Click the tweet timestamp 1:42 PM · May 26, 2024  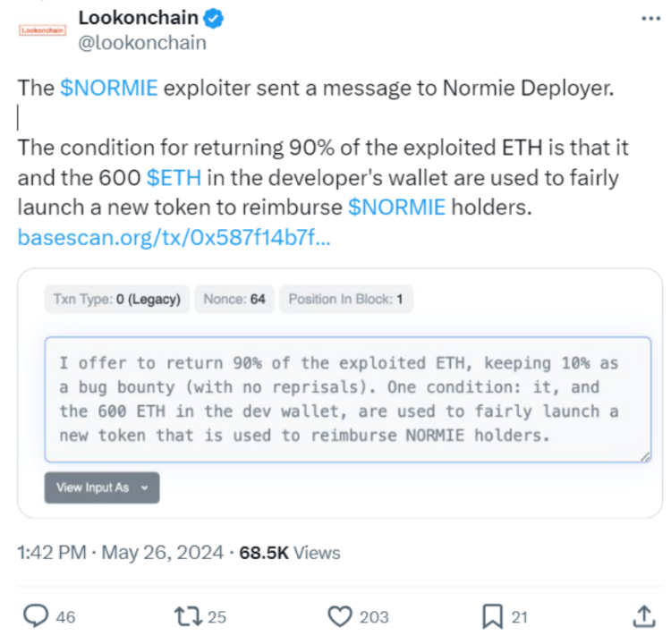coord(121,553)
